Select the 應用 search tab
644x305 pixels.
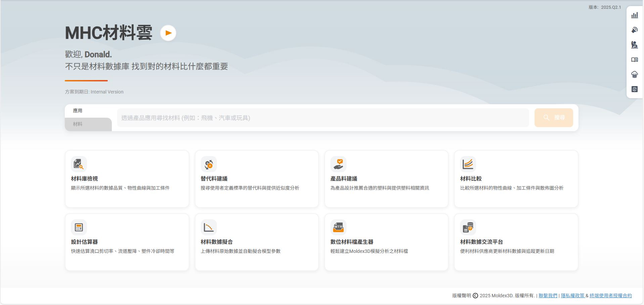tap(88, 111)
